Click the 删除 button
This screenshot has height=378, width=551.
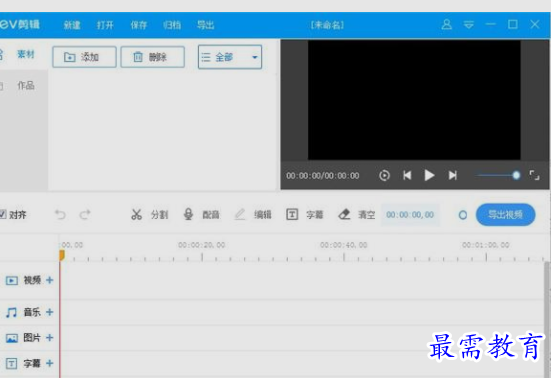click(153, 57)
